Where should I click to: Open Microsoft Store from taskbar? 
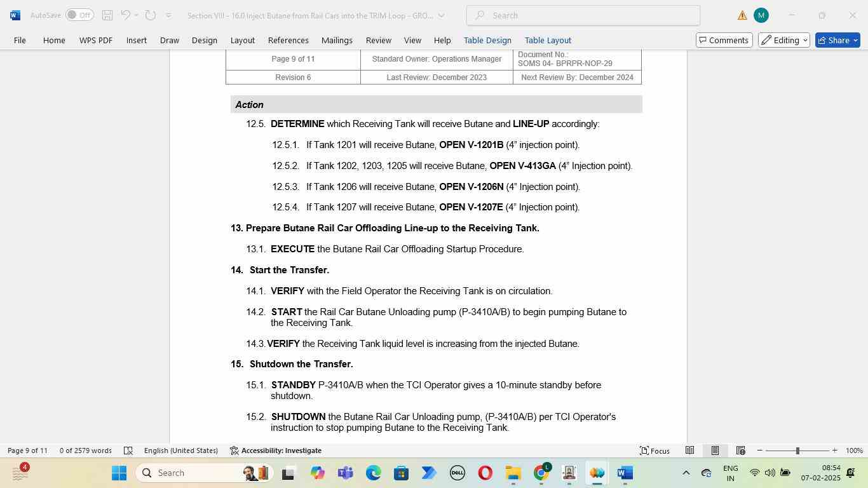point(401,473)
